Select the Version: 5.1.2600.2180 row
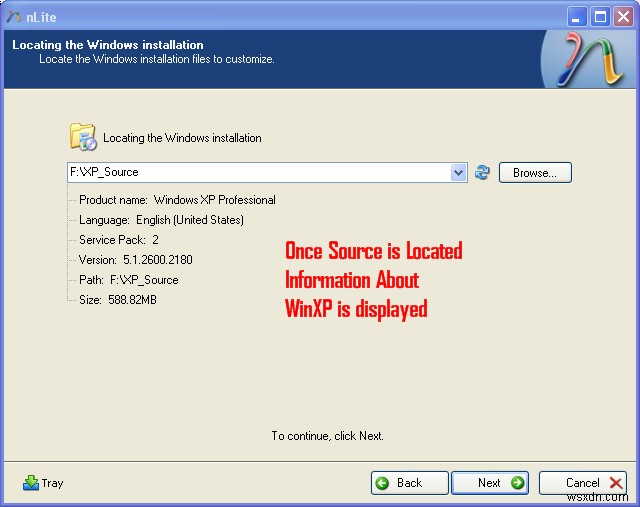 (x=136, y=260)
